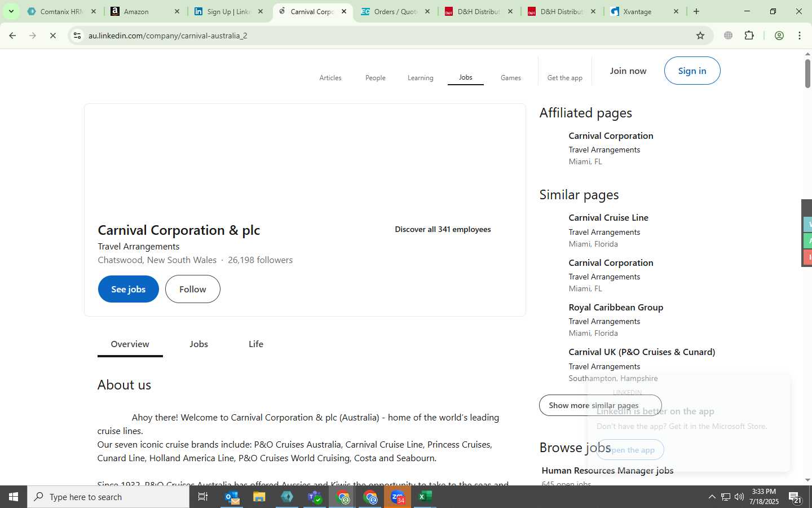Select the Overview tab
The image size is (812, 508).
[130, 344]
